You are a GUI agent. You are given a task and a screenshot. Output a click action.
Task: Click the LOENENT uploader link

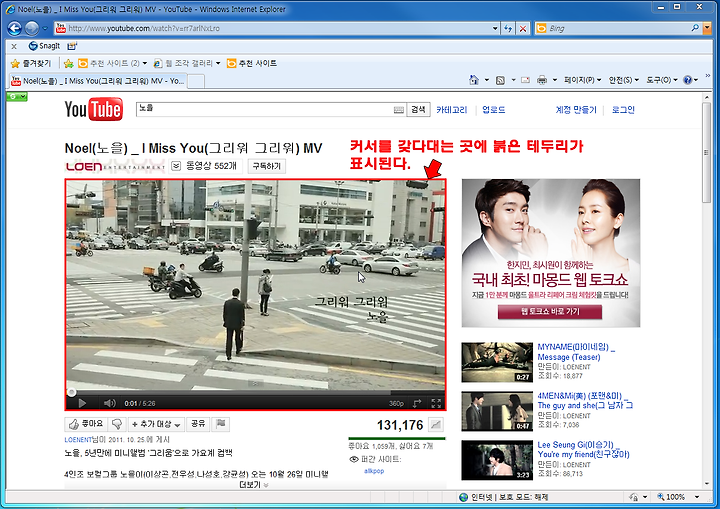click(79, 440)
